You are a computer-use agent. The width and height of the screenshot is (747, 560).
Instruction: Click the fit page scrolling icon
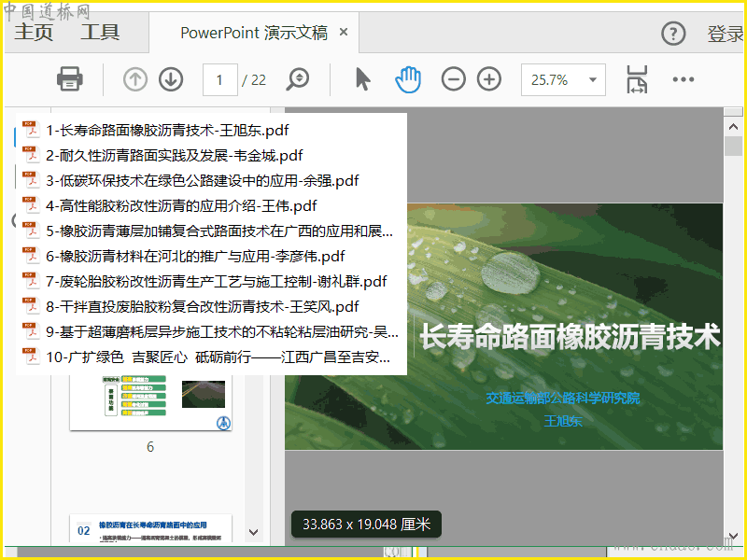637,79
